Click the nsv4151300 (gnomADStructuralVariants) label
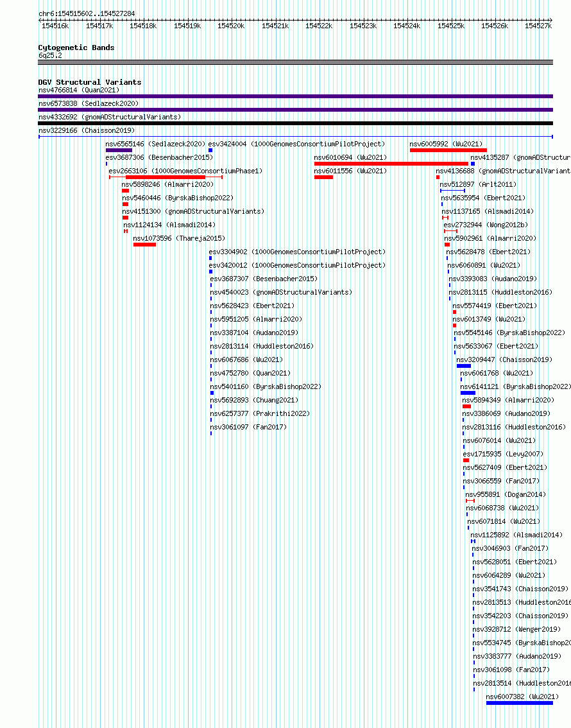 tap(193, 211)
